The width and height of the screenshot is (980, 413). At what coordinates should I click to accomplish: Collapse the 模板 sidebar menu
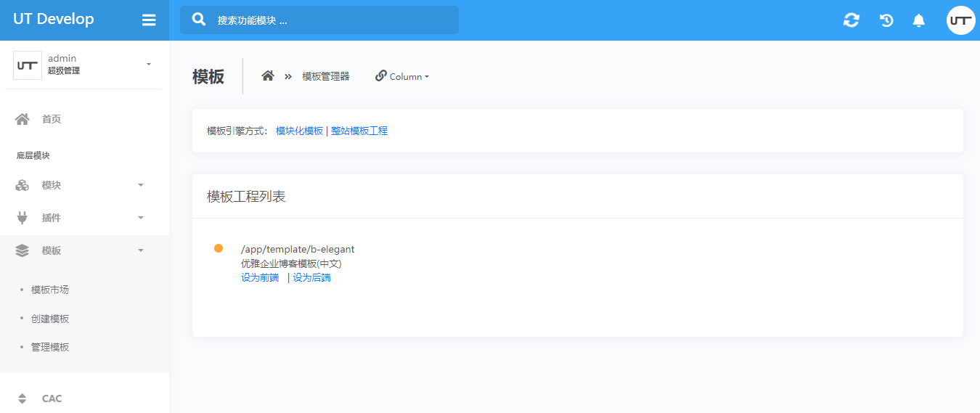[x=80, y=250]
